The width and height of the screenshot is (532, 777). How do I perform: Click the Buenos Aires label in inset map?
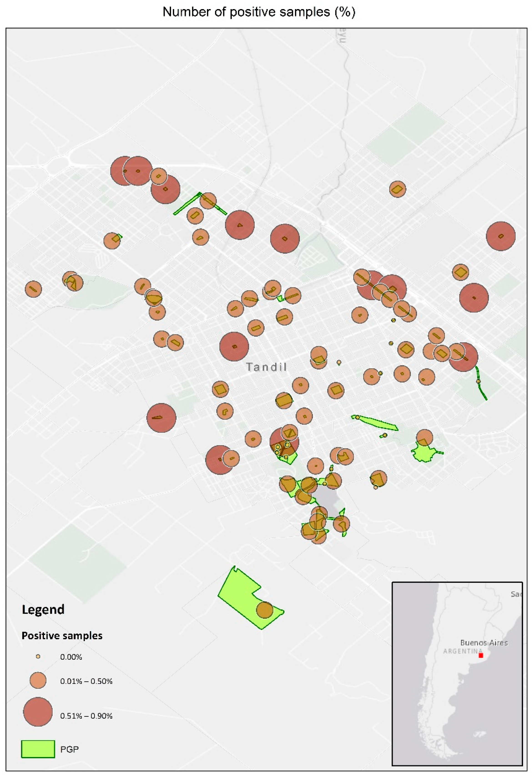[x=484, y=643]
